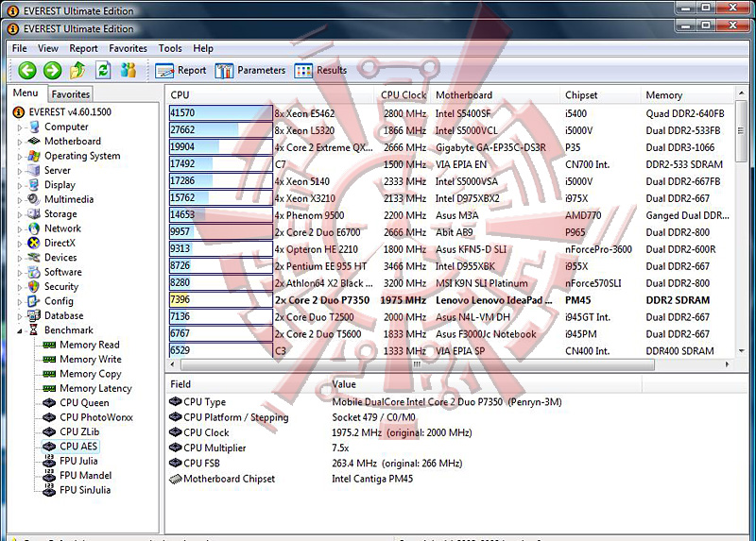Sort by CPU Clock column header

[x=404, y=95]
